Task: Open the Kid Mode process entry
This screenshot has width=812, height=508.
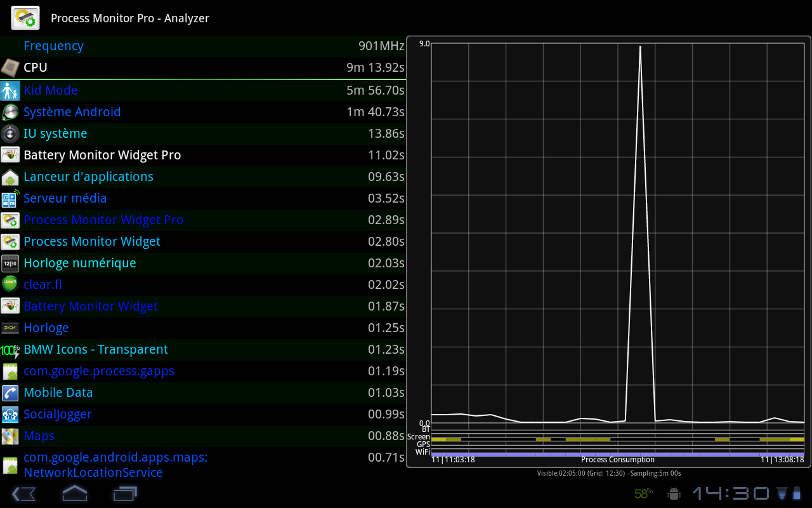Action: click(x=203, y=90)
